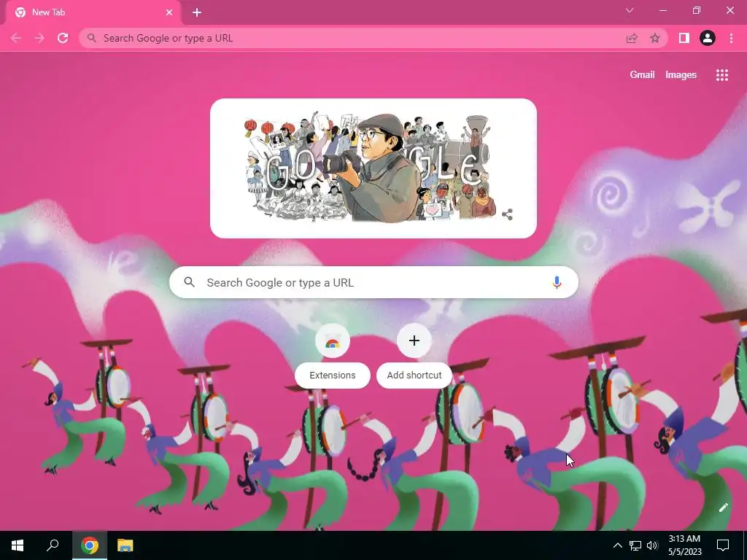747x560 pixels.
Task: Open the notification action center
Action: pyautogui.click(x=723, y=545)
